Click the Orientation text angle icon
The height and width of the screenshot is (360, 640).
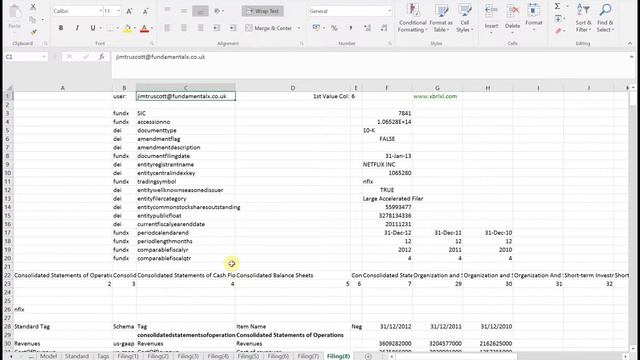(x=217, y=11)
